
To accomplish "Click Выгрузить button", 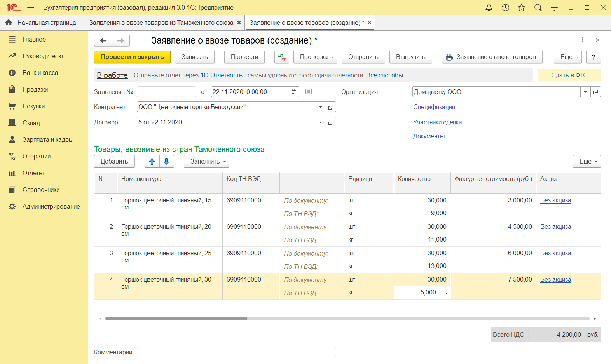I will coord(411,57).
